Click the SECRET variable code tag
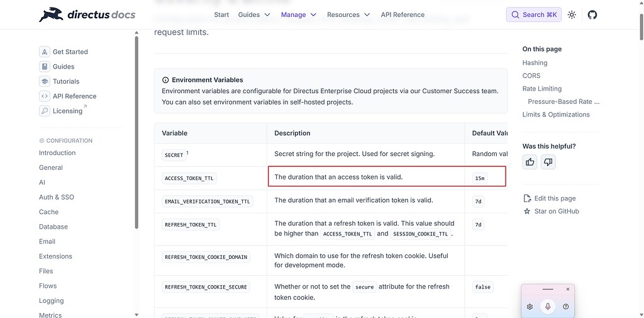The image size is (644, 318). pyautogui.click(x=174, y=155)
